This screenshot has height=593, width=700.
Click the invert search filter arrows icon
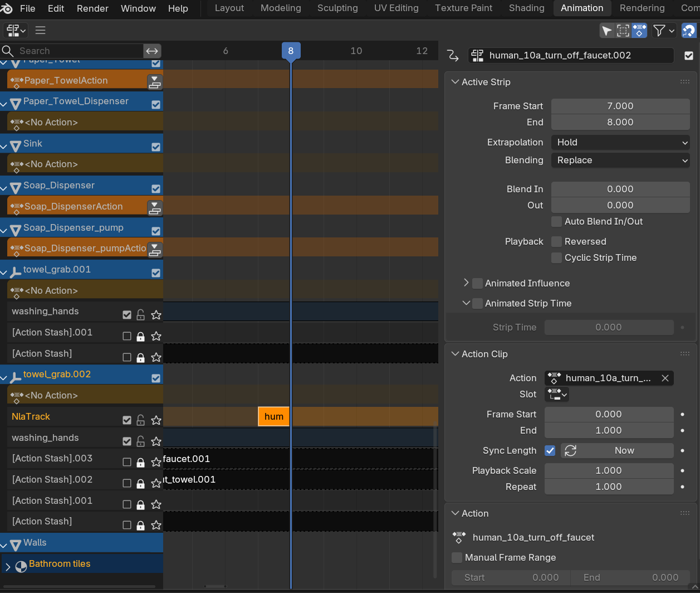coord(152,51)
